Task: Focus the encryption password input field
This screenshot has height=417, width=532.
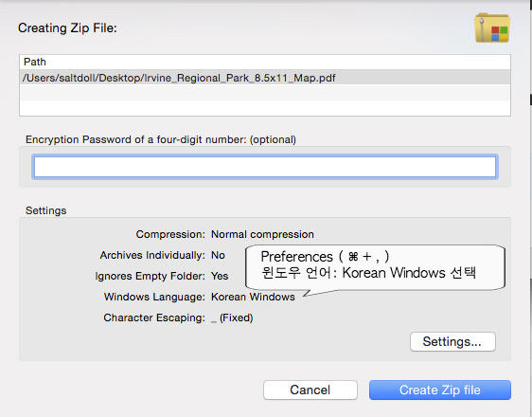Action: coord(265,167)
